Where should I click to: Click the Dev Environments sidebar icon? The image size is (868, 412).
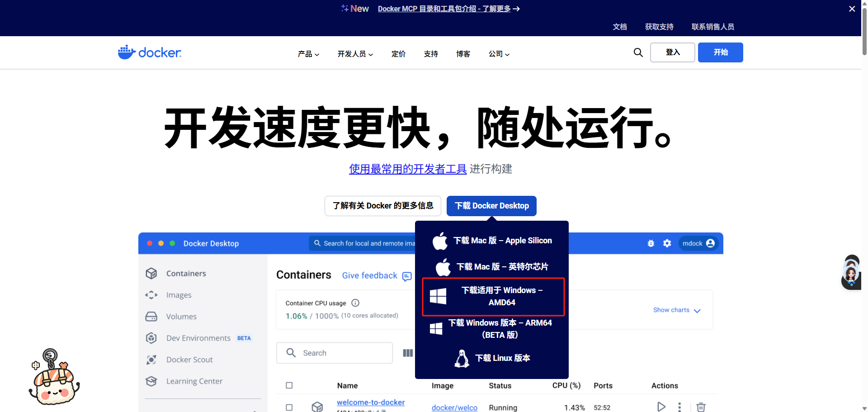[151, 338]
